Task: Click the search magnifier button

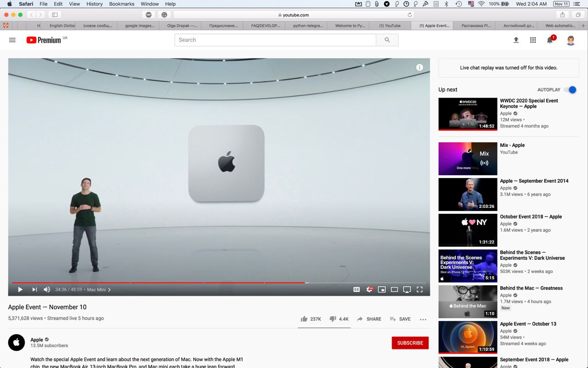Action: click(387, 40)
